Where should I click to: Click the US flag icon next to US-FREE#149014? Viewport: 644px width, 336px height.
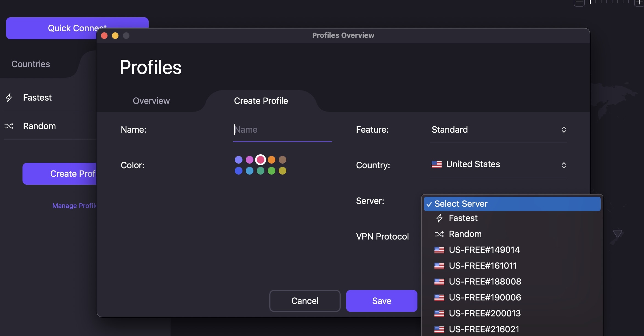[439, 250]
